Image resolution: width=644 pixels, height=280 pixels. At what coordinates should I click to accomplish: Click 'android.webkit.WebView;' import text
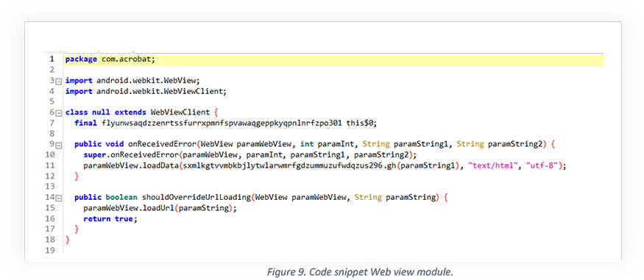[148, 80]
